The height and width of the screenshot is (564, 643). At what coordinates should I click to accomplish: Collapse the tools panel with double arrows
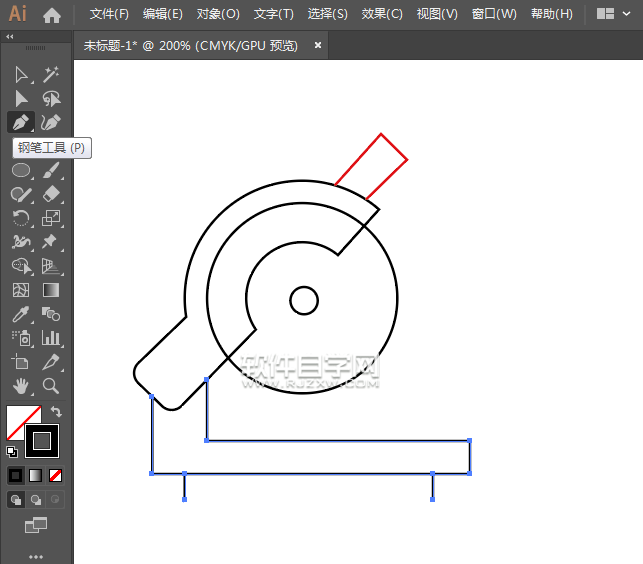[x=10, y=37]
